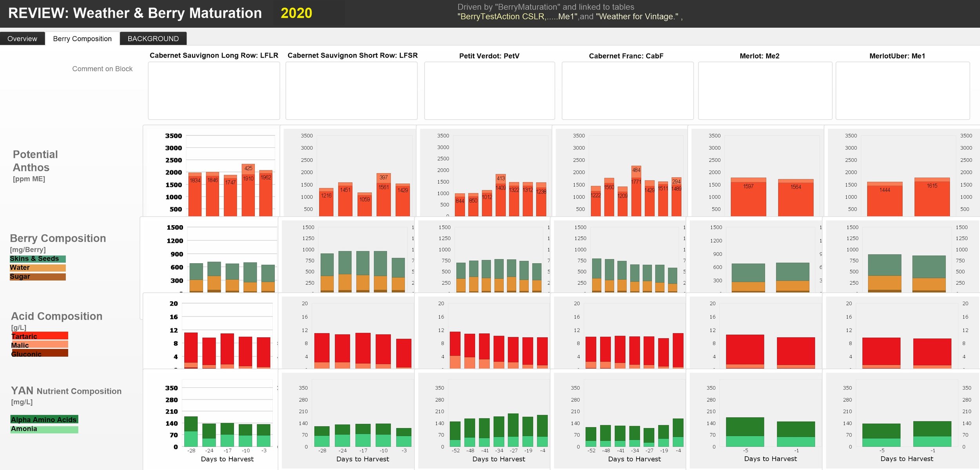Click the comment box for Cabernet Sauvignon Short Row
Screen dimensions: 980x470
point(352,90)
